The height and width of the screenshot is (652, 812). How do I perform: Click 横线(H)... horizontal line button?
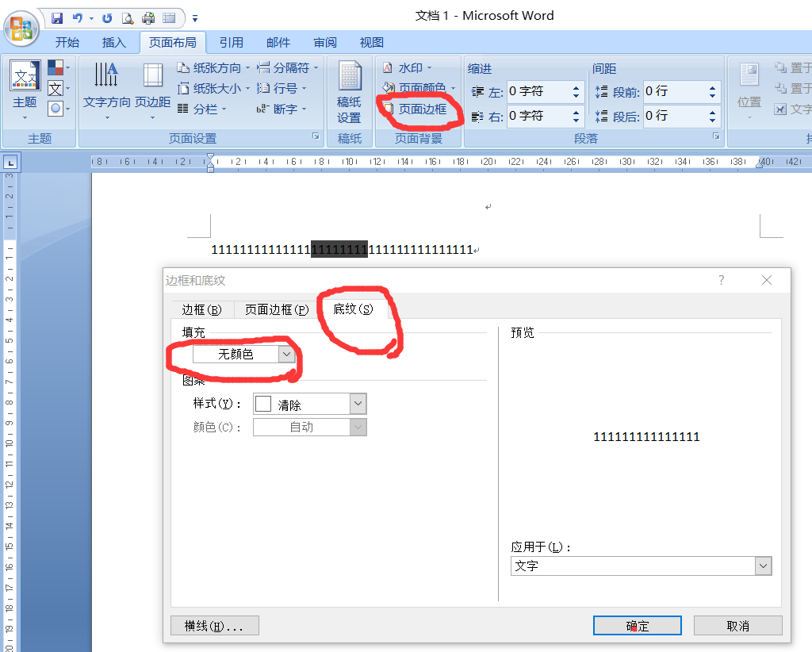click(214, 626)
